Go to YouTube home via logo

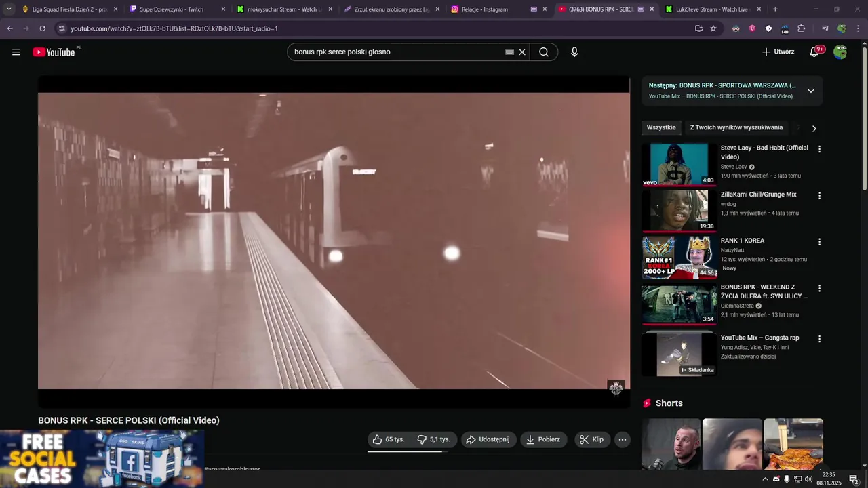(54, 52)
